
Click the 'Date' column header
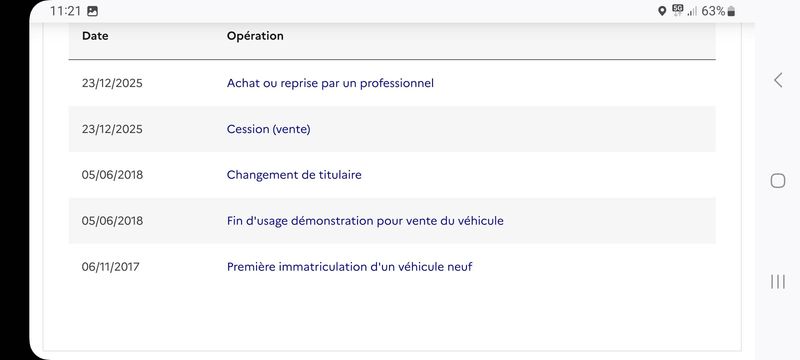(95, 36)
